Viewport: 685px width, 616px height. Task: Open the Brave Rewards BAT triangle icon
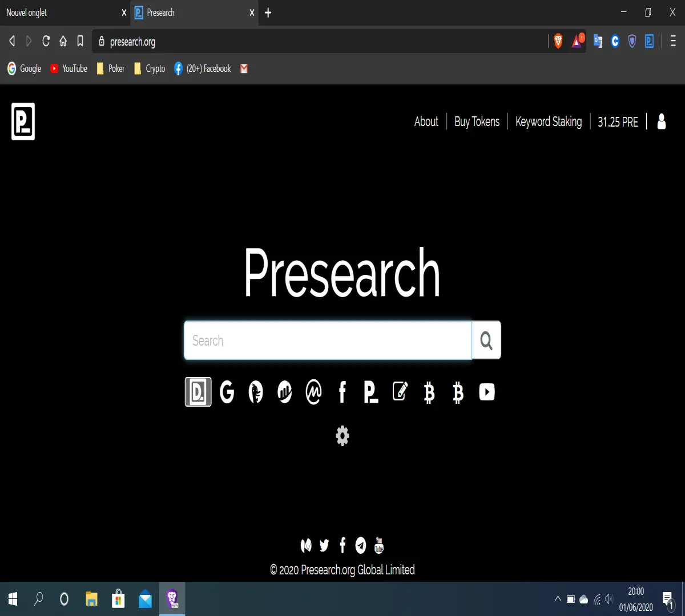tap(578, 41)
